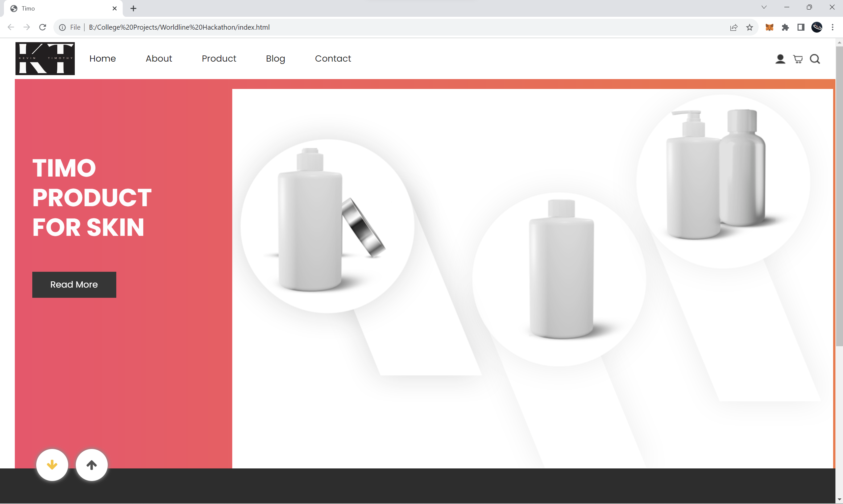This screenshot has width=843, height=504.
Task: Click the Read More button
Action: [x=74, y=284]
